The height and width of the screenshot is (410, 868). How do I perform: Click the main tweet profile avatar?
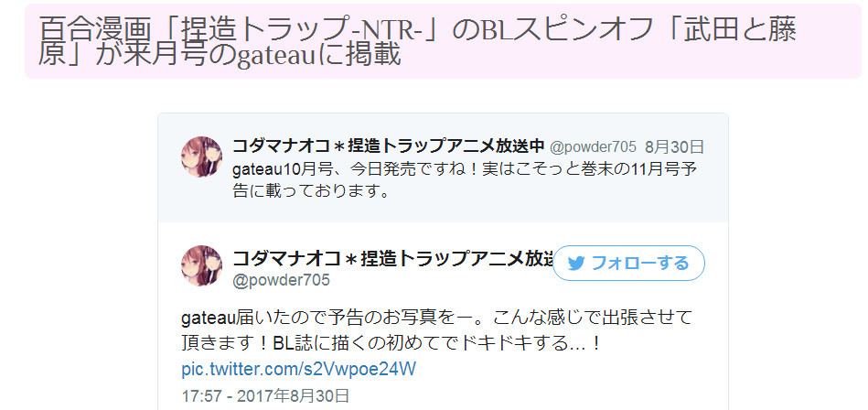coord(201,265)
